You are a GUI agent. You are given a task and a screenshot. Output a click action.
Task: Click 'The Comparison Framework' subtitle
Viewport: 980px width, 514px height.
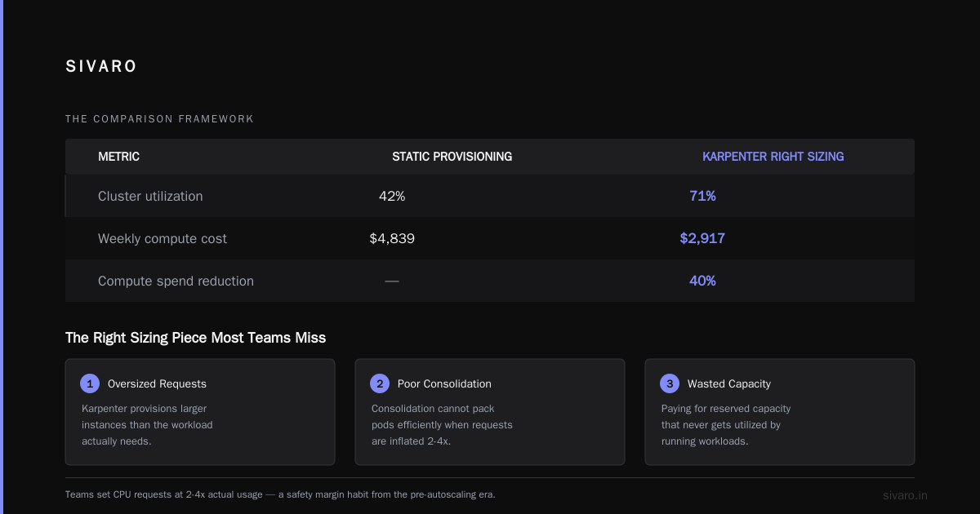(159, 119)
